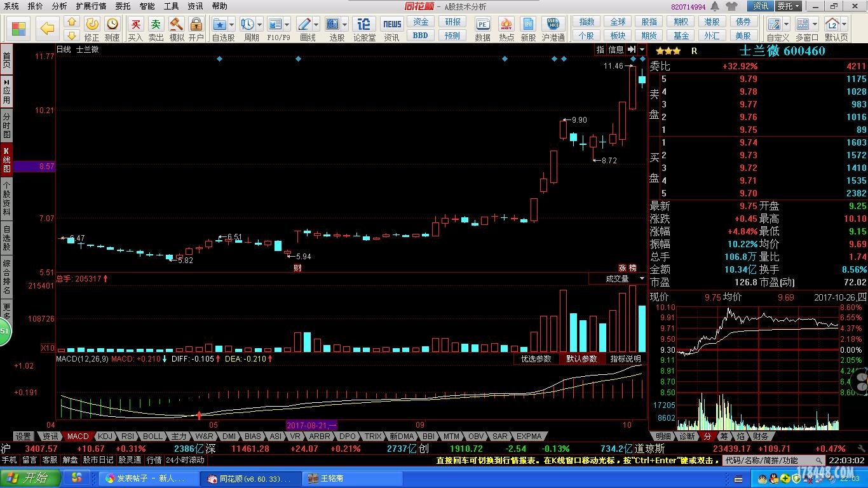Click the 修正 toolbar icon
This screenshot has height=488, width=868.
92,29
